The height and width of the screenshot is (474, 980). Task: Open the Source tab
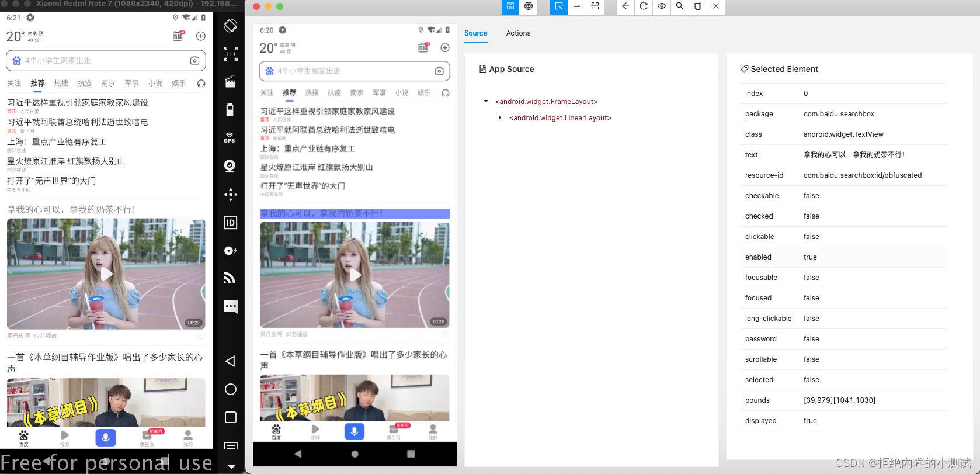pos(475,33)
